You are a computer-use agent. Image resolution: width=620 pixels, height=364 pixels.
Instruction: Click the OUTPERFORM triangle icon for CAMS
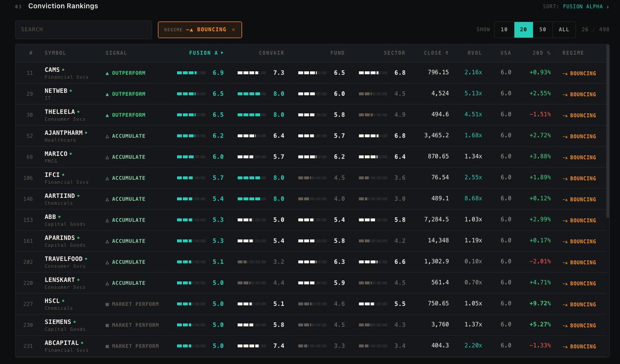[107, 73]
